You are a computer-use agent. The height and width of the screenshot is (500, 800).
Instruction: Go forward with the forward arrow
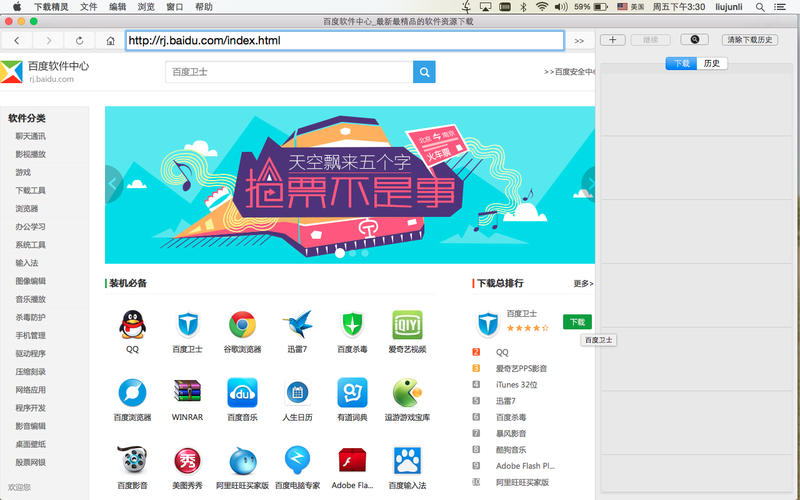click(48, 40)
